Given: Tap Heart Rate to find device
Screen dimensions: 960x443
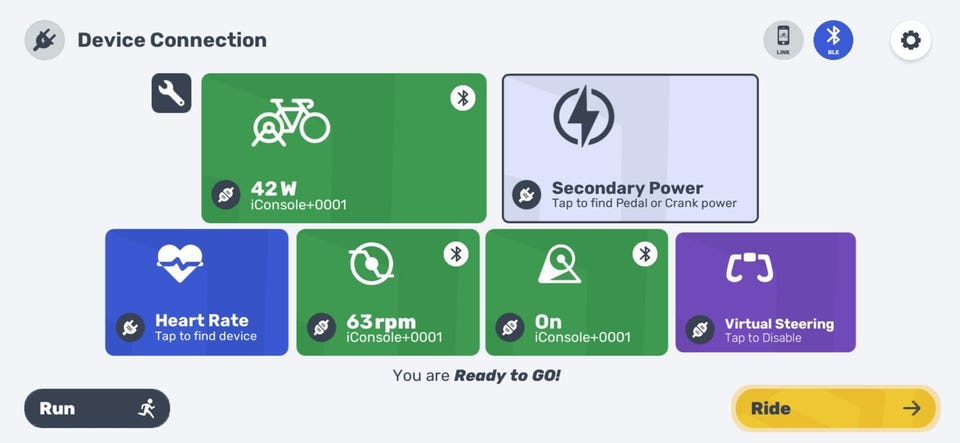Looking at the screenshot, I should (x=197, y=292).
